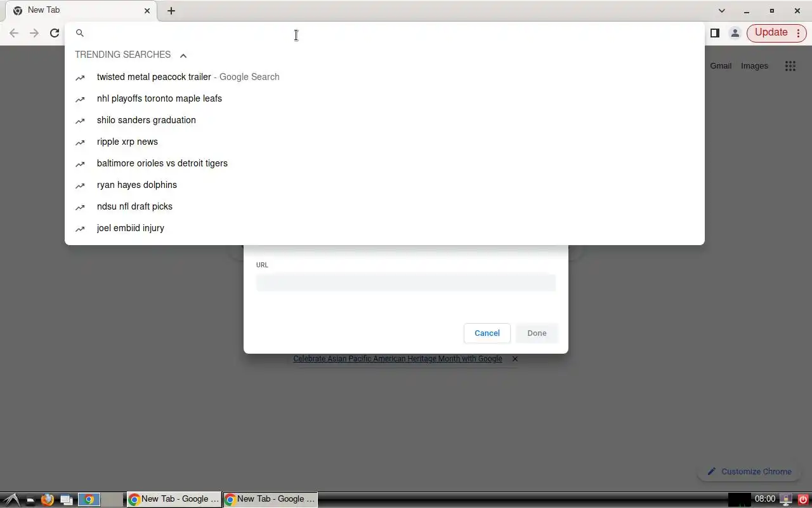Click trending icon beside 'joel embiid injury'
The image size is (812, 508).
coord(80,229)
